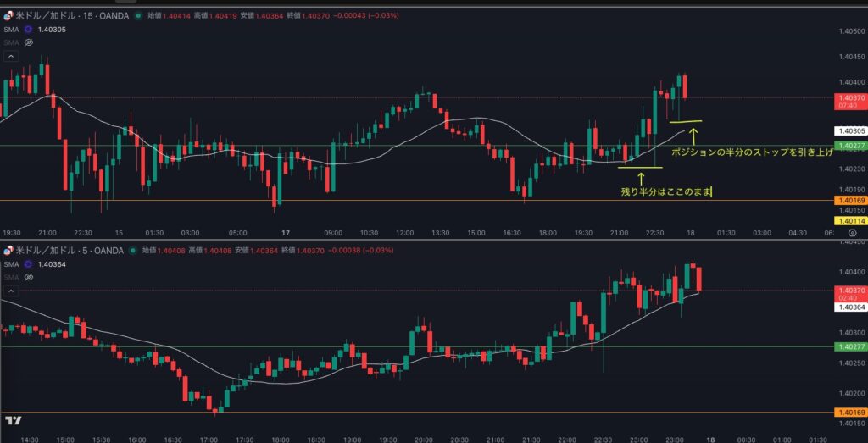Collapse the indicator legend in the top chart
The height and width of the screenshot is (443, 868).
[11, 56]
